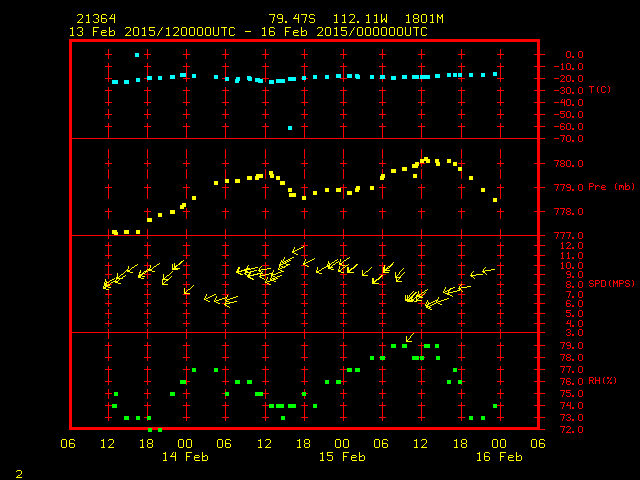Click the SPD(MPS) axis label

[x=611, y=283]
